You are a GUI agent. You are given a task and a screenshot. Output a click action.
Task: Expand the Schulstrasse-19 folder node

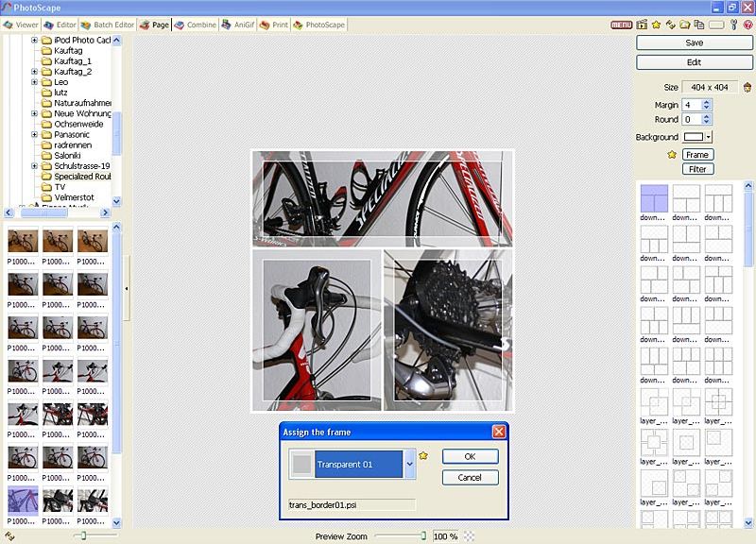[34, 166]
